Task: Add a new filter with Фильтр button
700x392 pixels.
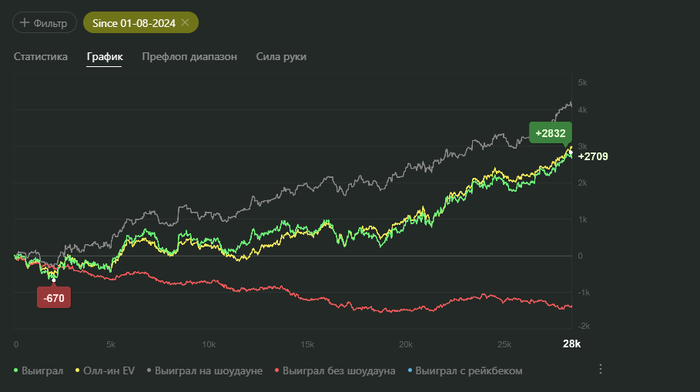Action: (44, 22)
